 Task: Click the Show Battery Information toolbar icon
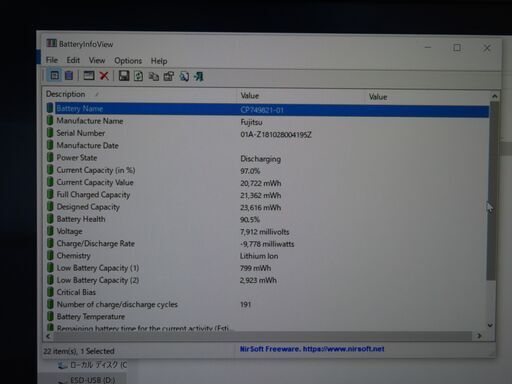(x=54, y=75)
